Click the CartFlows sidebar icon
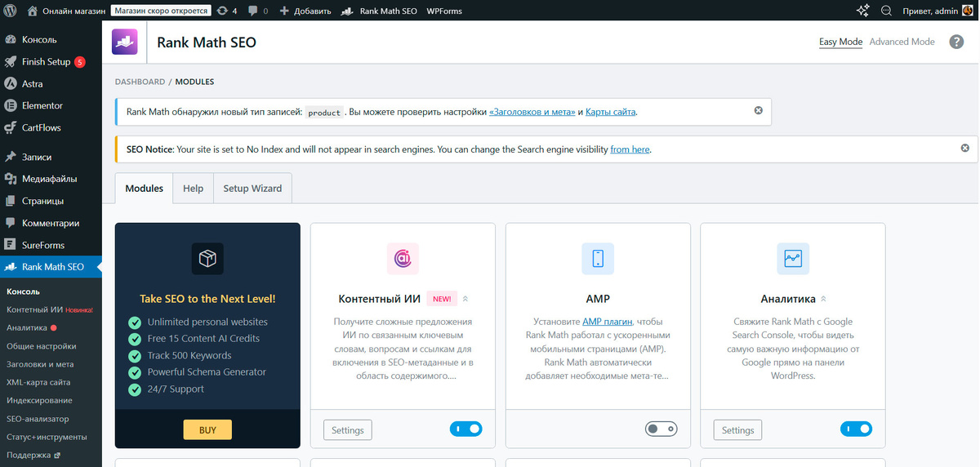Image resolution: width=980 pixels, height=467 pixels. (11, 127)
